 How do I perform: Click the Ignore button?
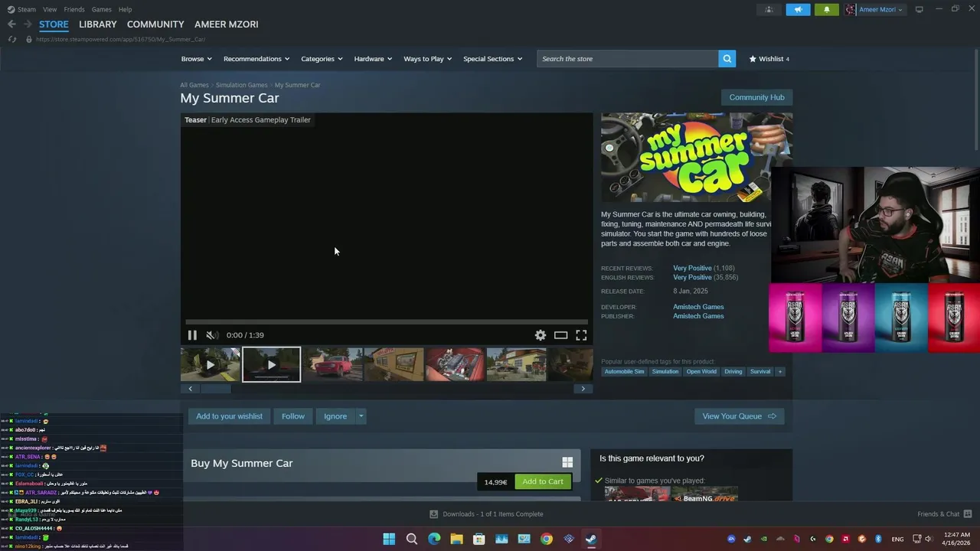pos(335,416)
